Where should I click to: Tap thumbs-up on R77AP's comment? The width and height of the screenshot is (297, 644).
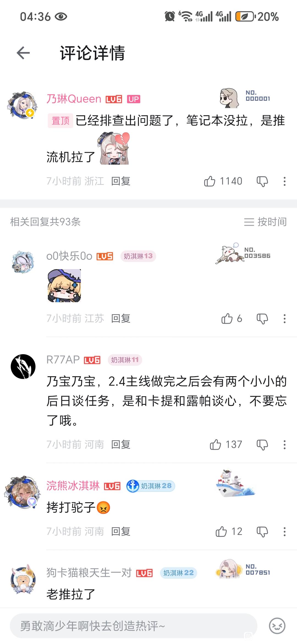point(215,444)
